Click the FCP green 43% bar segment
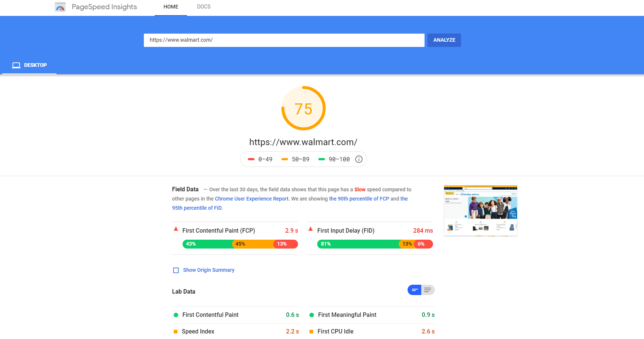644x339 pixels. (207, 244)
